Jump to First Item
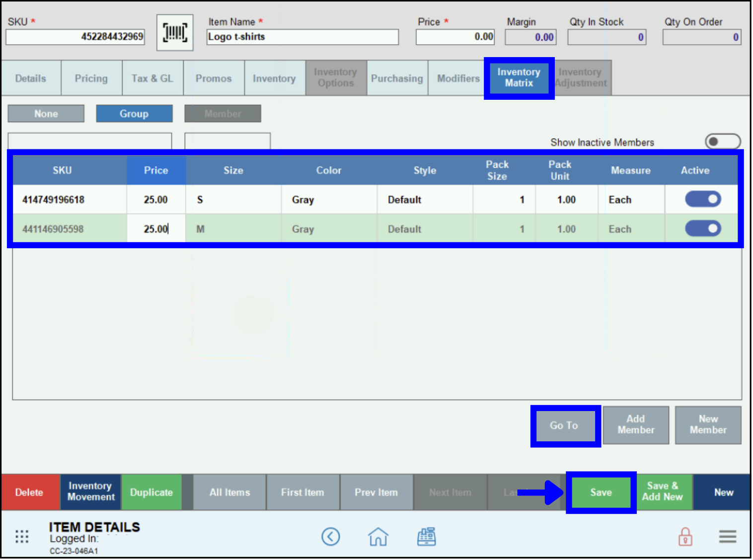 (x=302, y=492)
